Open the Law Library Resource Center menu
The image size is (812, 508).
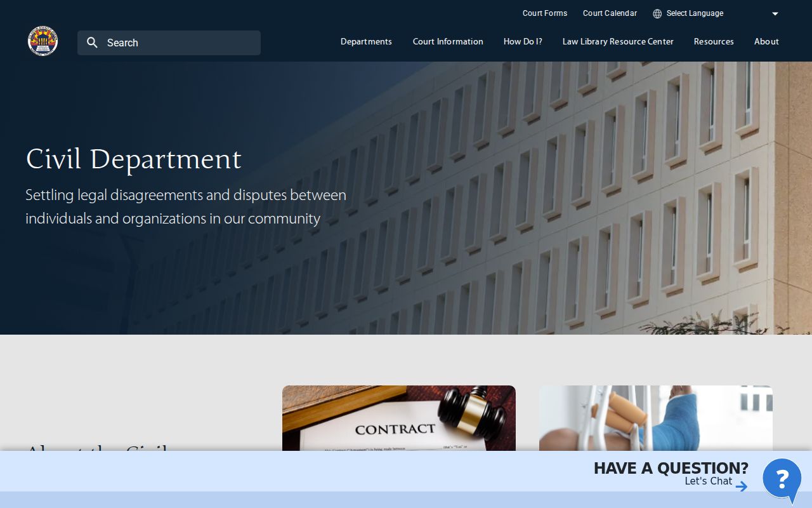coord(618,41)
